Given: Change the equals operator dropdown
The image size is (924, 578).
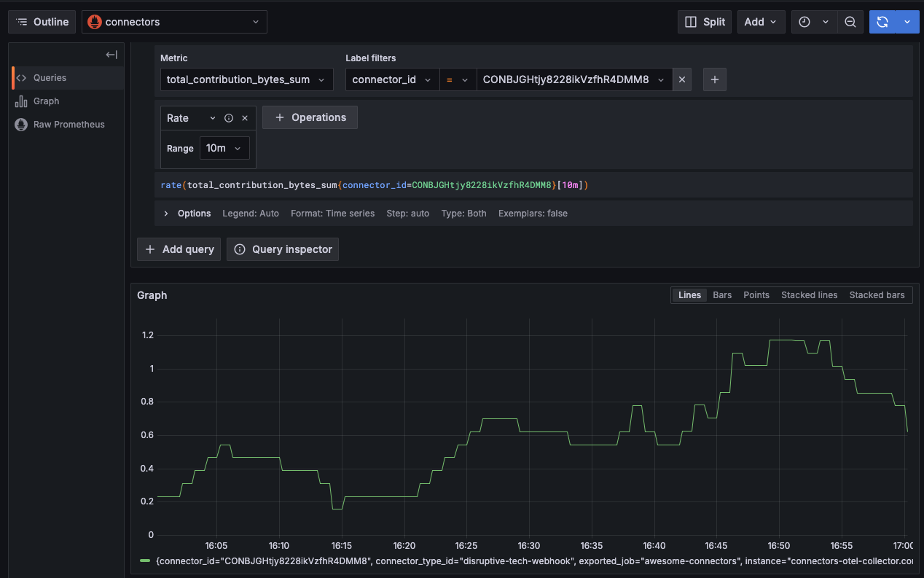Looking at the screenshot, I should pyautogui.click(x=458, y=79).
